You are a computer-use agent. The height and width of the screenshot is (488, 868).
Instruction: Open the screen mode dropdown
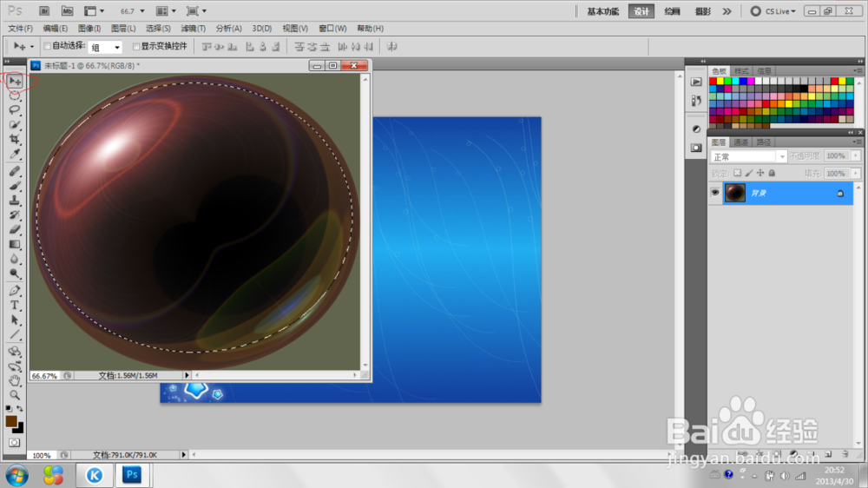(x=196, y=11)
